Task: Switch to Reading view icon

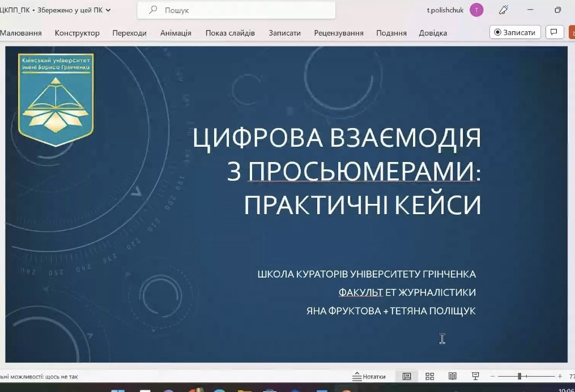Action: tap(452, 376)
